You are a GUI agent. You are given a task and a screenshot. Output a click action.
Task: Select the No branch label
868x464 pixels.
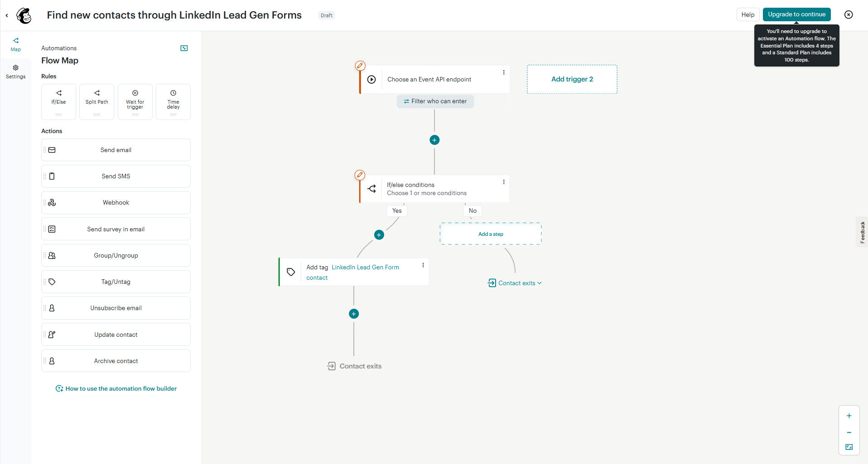pos(473,210)
